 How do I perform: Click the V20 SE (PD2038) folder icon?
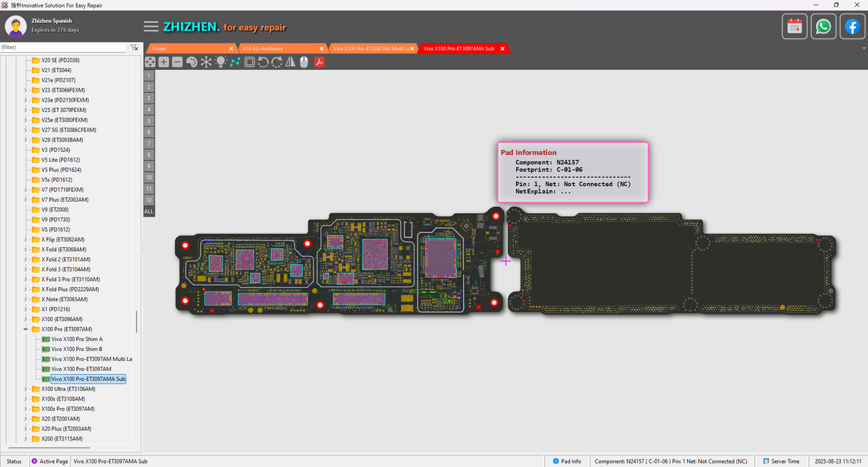[x=35, y=60]
